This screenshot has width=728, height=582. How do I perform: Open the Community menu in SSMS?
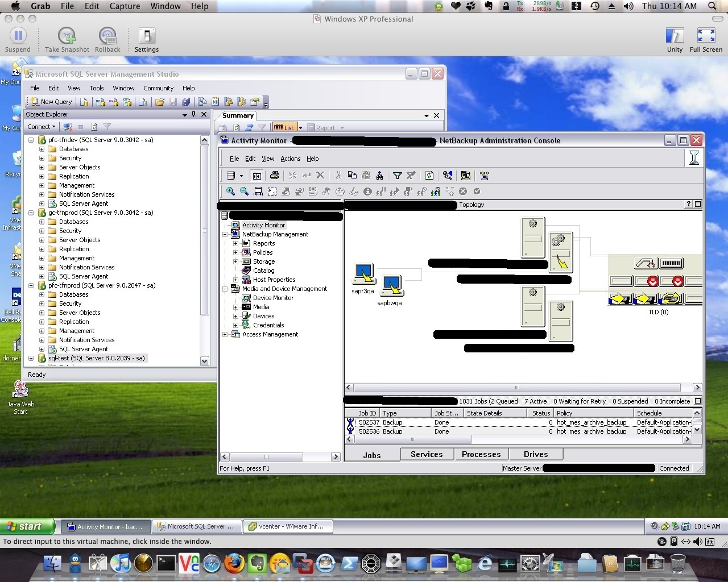pyautogui.click(x=158, y=88)
